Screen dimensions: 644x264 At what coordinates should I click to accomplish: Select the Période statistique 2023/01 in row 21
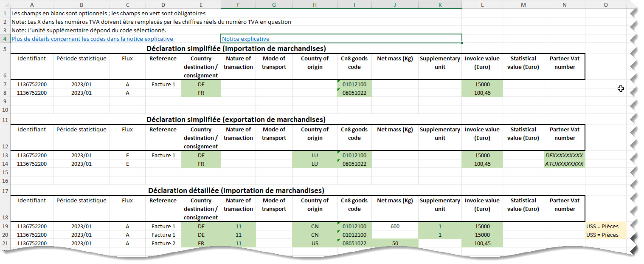(x=81, y=243)
